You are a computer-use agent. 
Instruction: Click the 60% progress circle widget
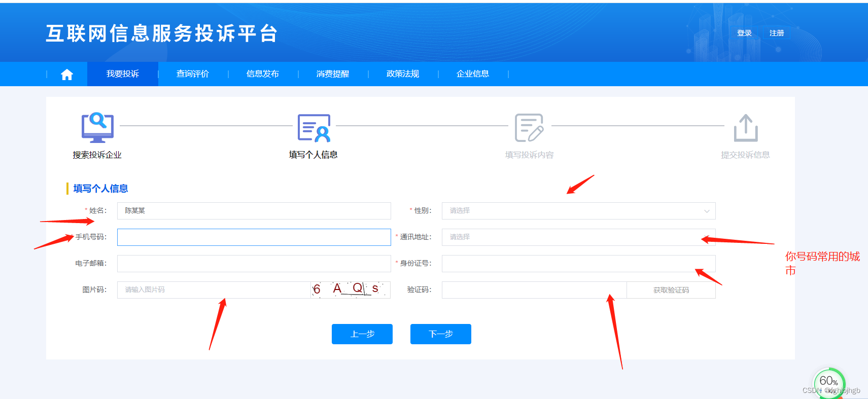[x=828, y=383]
